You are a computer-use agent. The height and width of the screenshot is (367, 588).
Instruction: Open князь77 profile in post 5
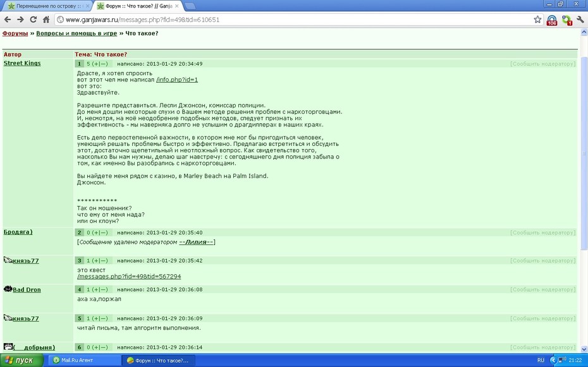tap(26, 318)
